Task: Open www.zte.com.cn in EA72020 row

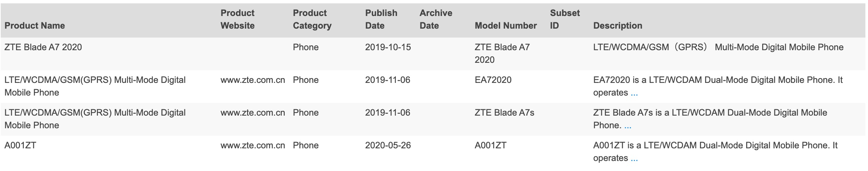Action: coord(253,80)
